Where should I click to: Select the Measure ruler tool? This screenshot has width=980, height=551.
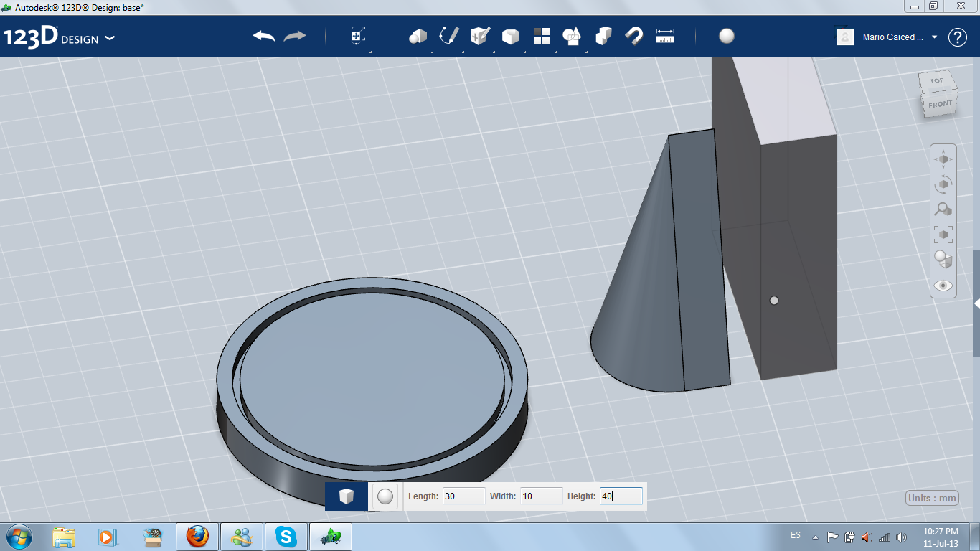coord(665,36)
